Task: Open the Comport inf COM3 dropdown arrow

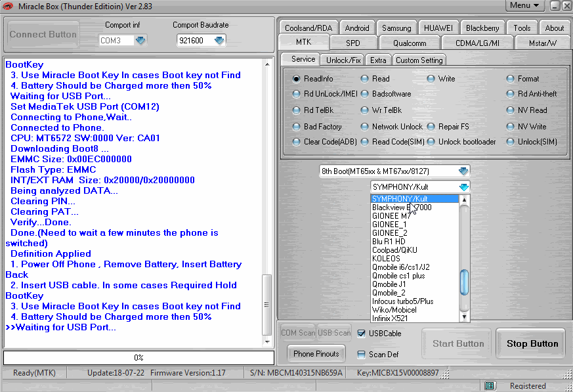Action: pos(140,40)
